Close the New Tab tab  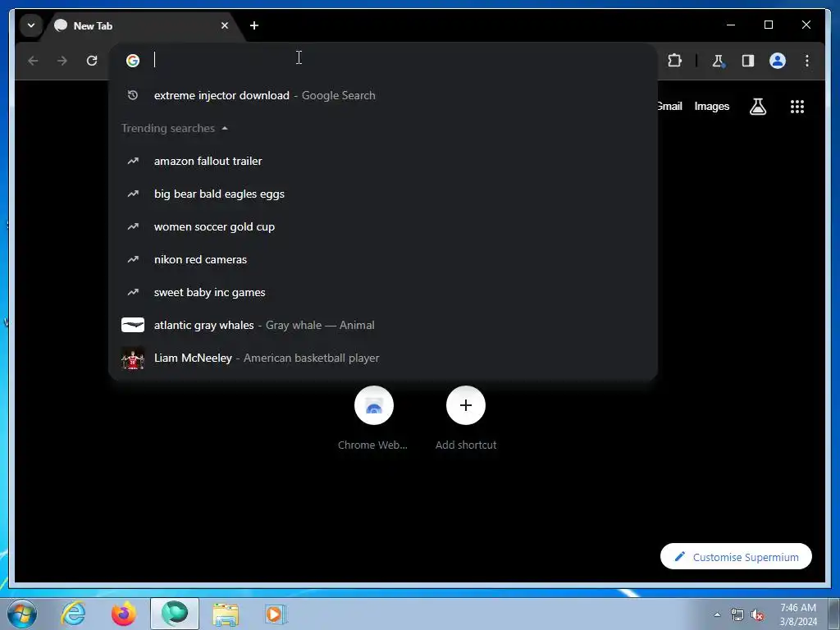pos(225,25)
